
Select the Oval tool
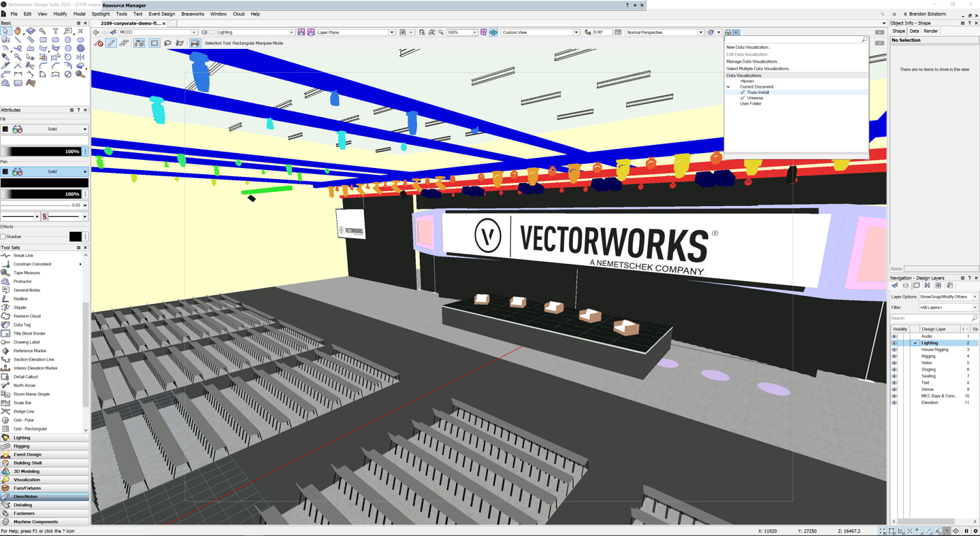(80, 40)
